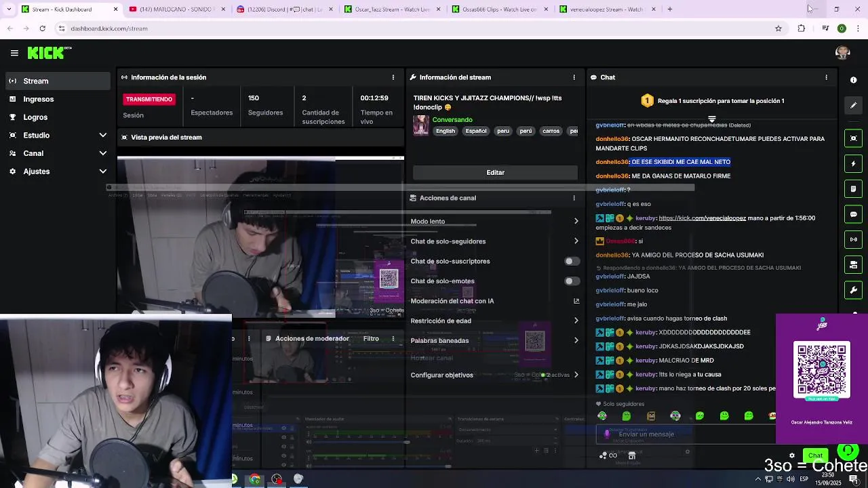The image size is (868, 488).
Task: Toggle Chat de solo-suscriptores switch
Action: [x=572, y=261]
